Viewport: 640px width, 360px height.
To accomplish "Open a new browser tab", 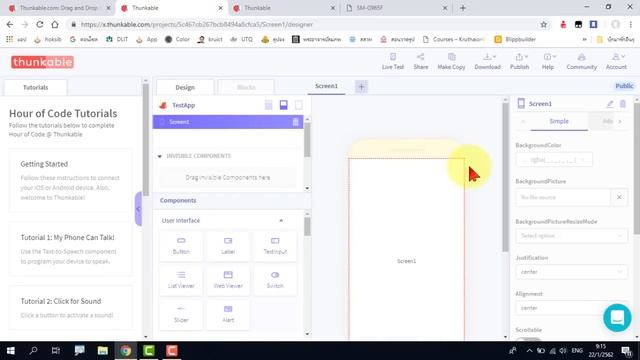I will pos(462,8).
